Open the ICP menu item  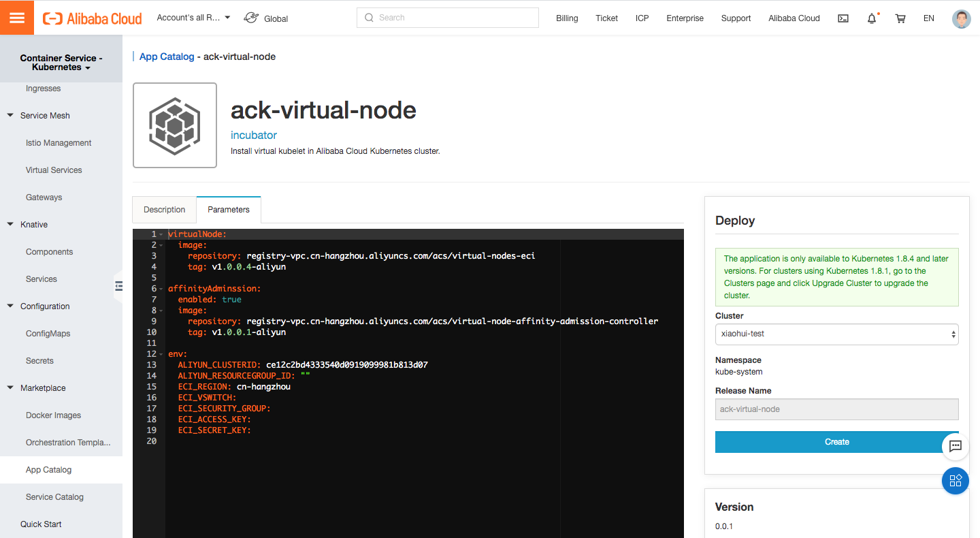tap(642, 18)
